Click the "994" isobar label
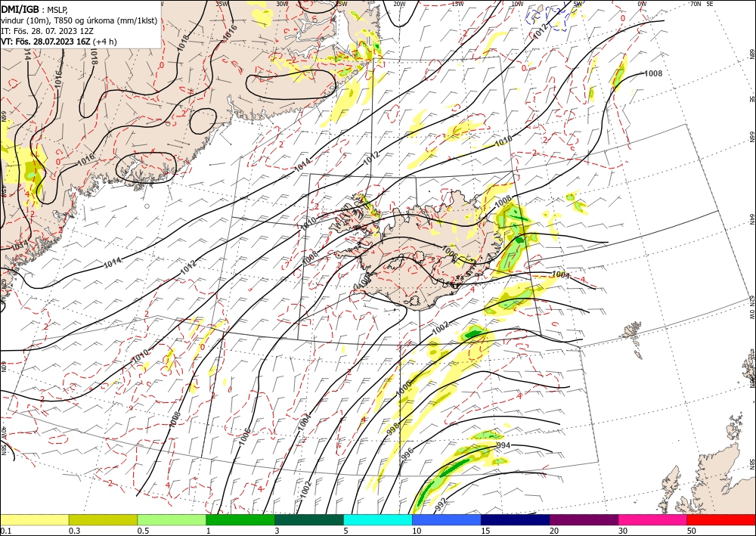This screenshot has height=536, width=756. point(503,445)
